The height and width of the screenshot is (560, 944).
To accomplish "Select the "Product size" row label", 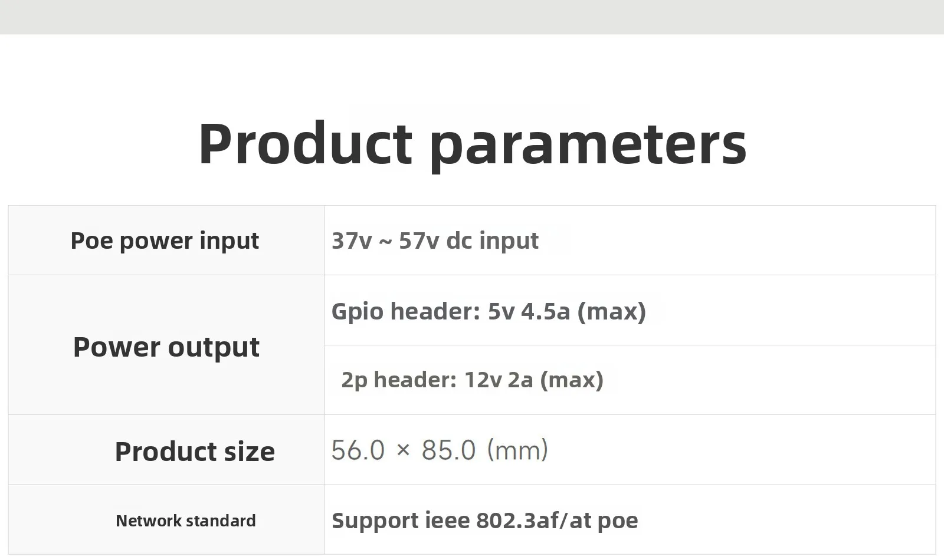I will (195, 452).
